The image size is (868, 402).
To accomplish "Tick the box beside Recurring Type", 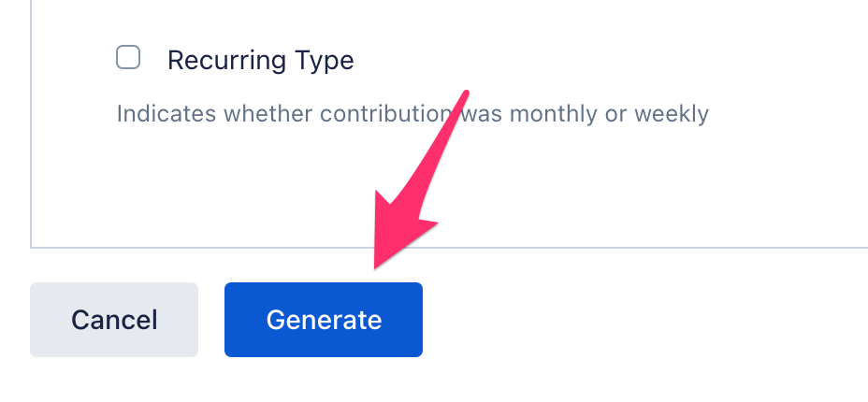I will [128, 58].
